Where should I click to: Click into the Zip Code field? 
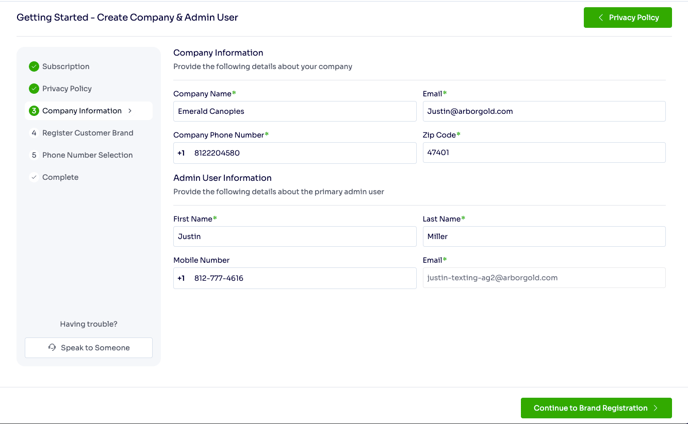click(x=544, y=153)
